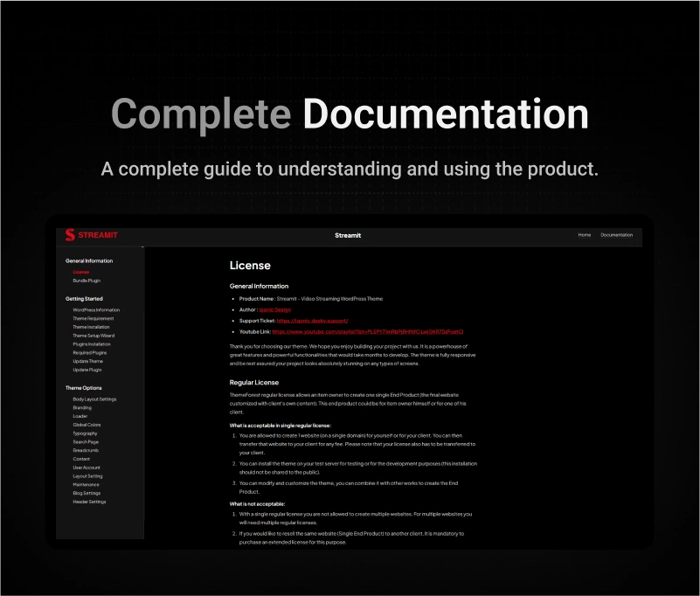This screenshot has width=700, height=596.
Task: Open Global Colors theme option
Action: tap(87, 425)
